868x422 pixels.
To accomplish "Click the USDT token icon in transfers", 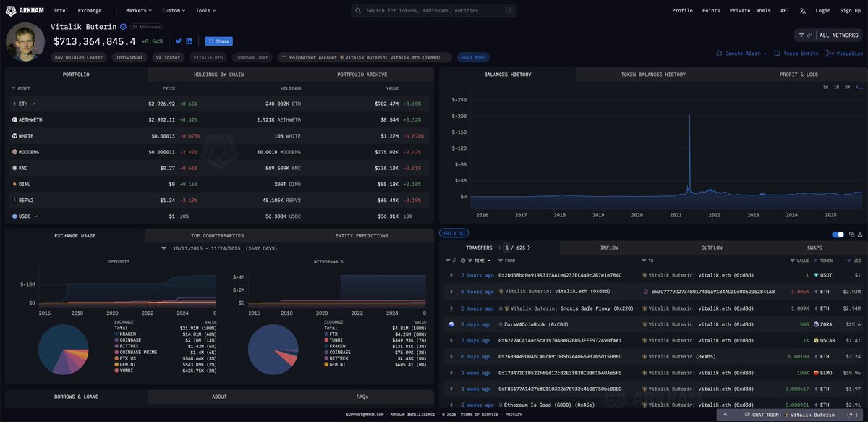I will pyautogui.click(x=817, y=275).
